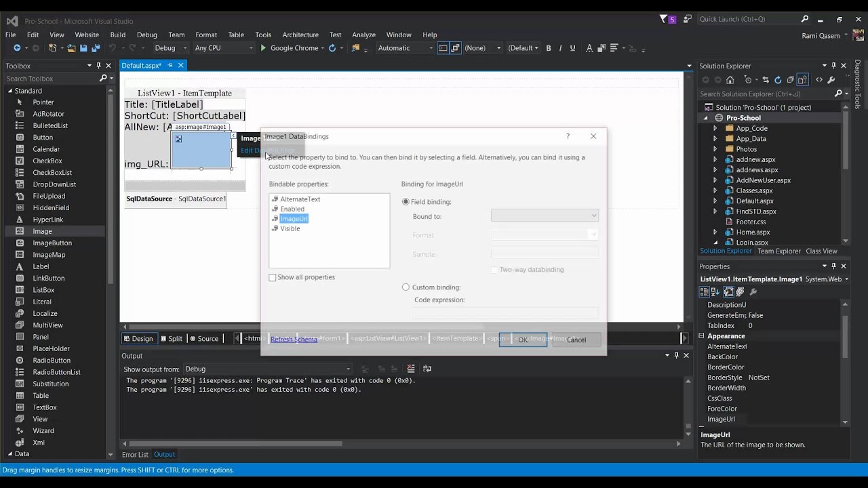The height and width of the screenshot is (488, 868).
Task: Click the View Code icon in Solution Explorer
Action: [x=819, y=80]
